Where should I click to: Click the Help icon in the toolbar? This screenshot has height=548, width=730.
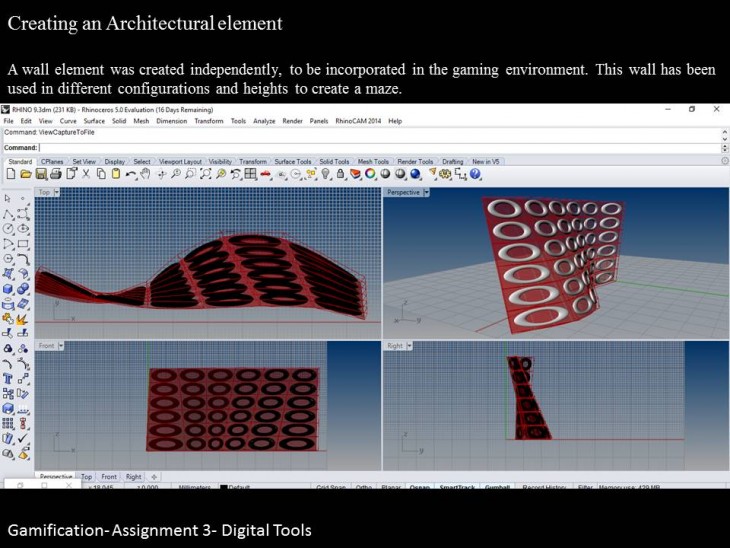point(475,174)
